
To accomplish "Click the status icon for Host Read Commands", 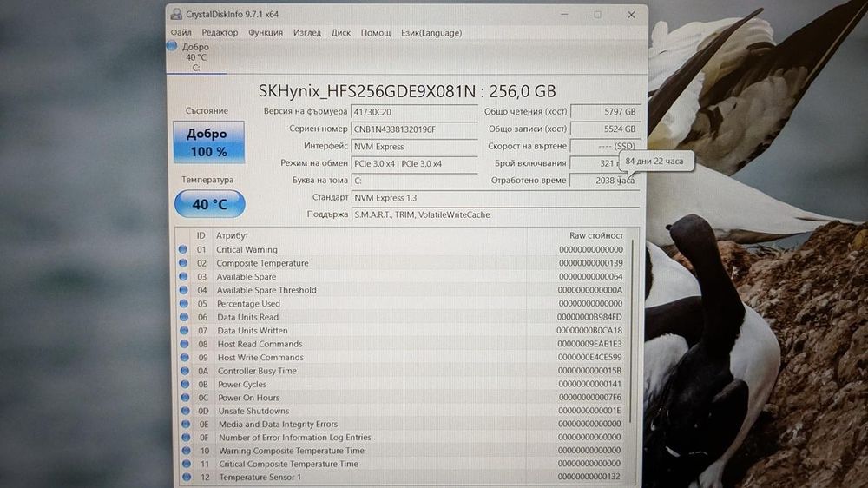I will [184, 344].
